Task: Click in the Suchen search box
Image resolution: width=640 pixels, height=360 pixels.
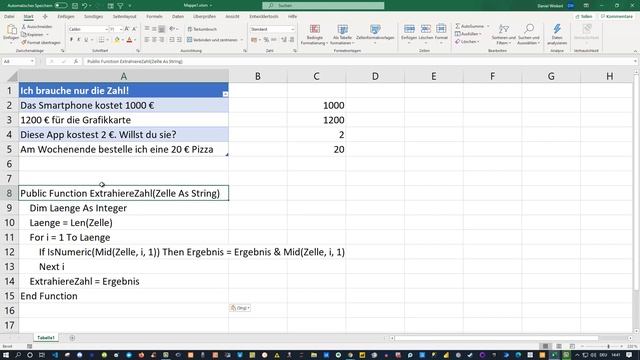Action: pos(323,5)
